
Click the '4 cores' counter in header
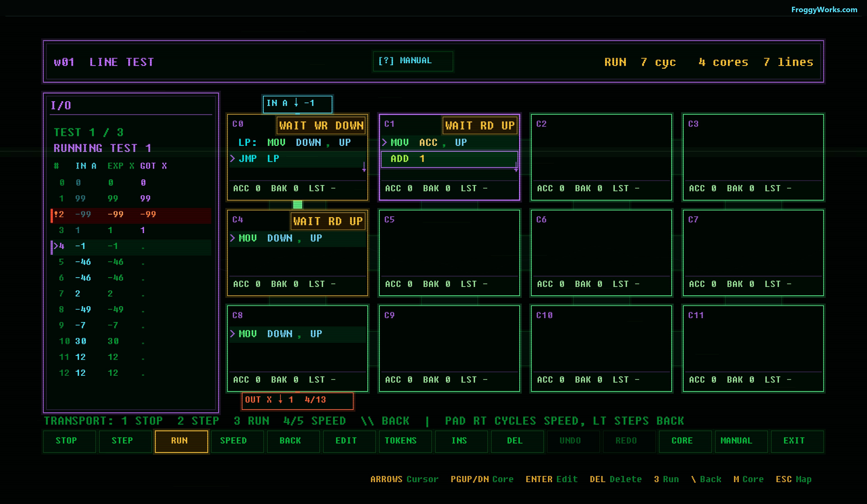(x=724, y=62)
